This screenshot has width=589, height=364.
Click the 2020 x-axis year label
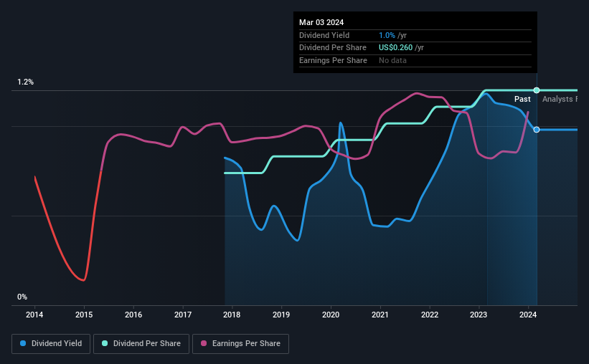click(x=331, y=315)
